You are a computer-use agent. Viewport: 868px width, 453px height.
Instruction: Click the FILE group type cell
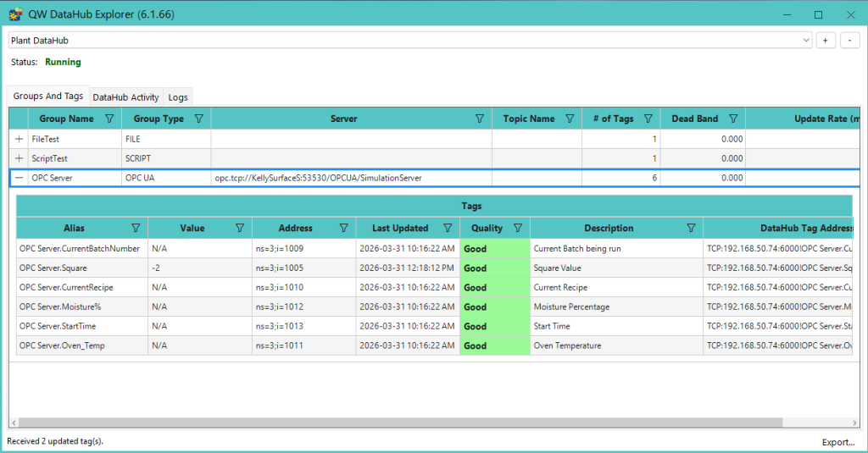point(166,139)
